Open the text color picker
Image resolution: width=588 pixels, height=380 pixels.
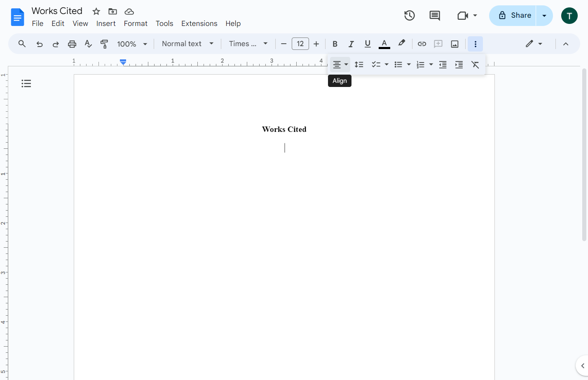coord(384,44)
